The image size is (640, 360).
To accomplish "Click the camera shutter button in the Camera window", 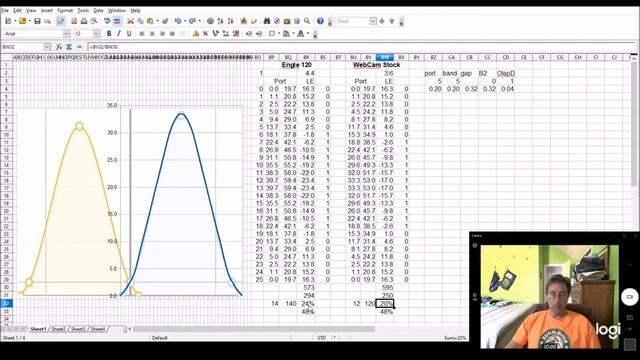I will coord(629,297).
